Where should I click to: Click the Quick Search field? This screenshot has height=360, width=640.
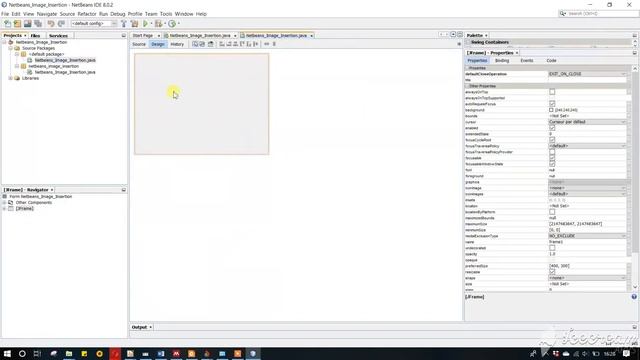[x=598, y=14]
